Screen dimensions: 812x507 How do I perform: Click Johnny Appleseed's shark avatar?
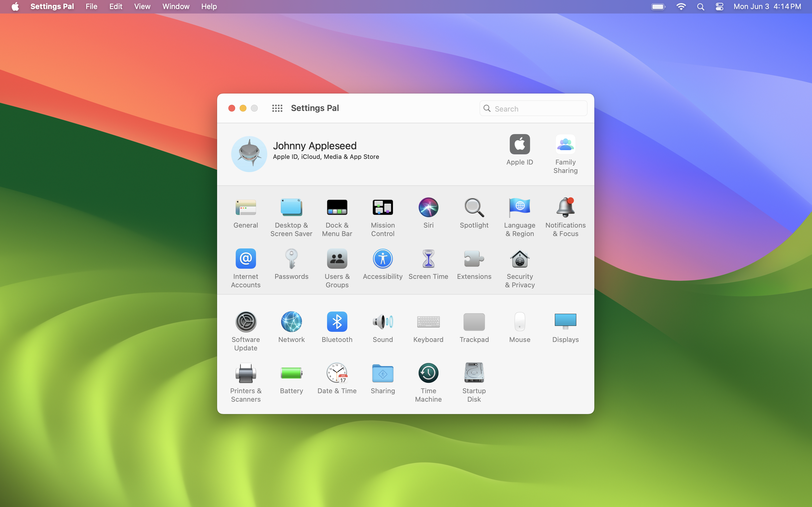click(x=249, y=154)
